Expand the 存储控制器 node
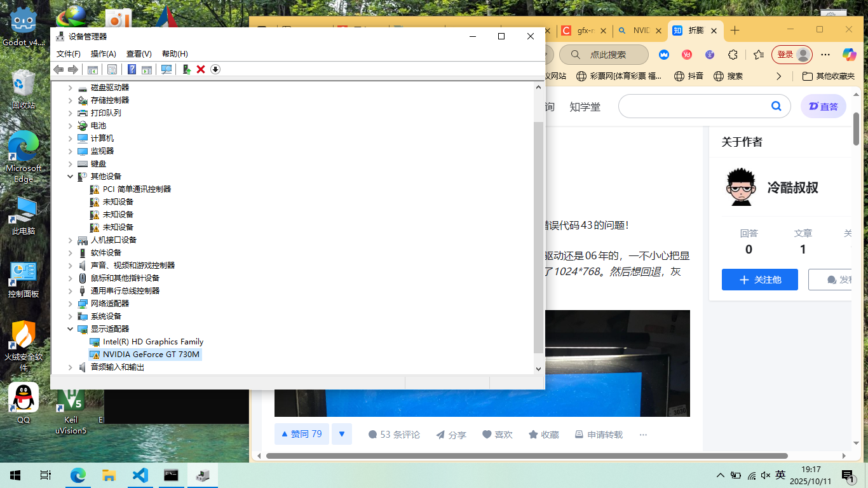The height and width of the screenshot is (488, 868). (x=71, y=100)
